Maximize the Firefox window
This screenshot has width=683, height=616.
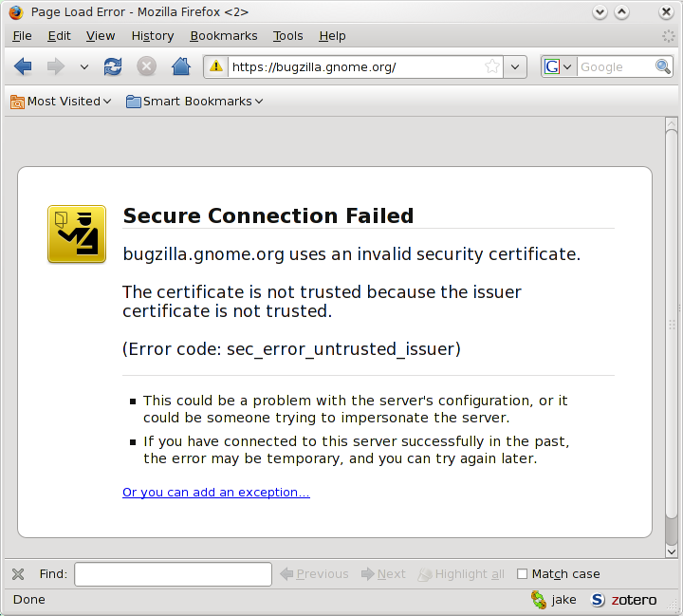pos(621,12)
